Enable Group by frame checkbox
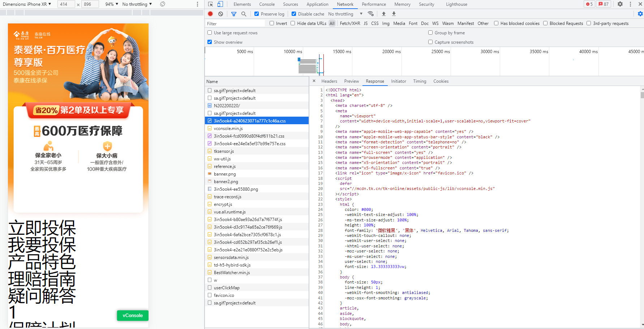This screenshot has height=329, width=644. [x=430, y=33]
